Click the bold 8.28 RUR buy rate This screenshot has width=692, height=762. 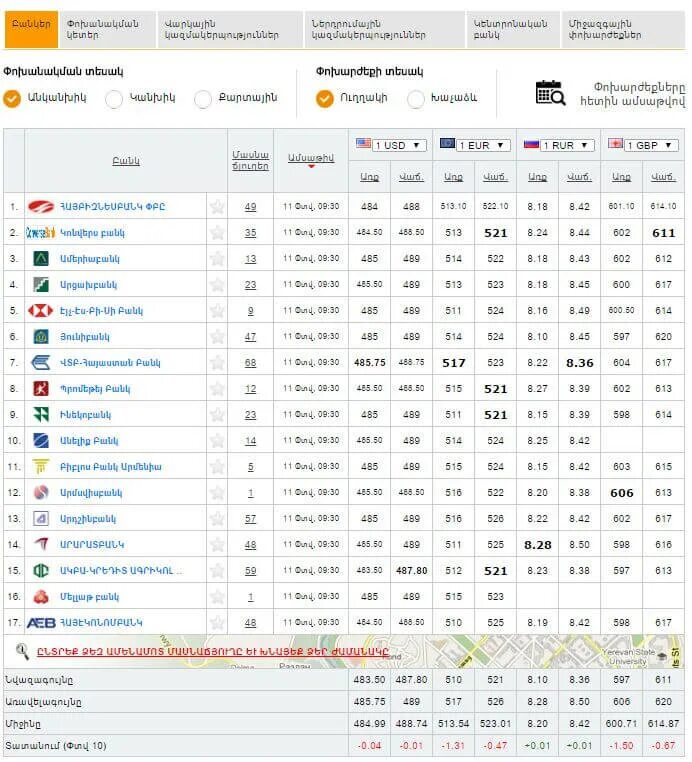point(538,545)
